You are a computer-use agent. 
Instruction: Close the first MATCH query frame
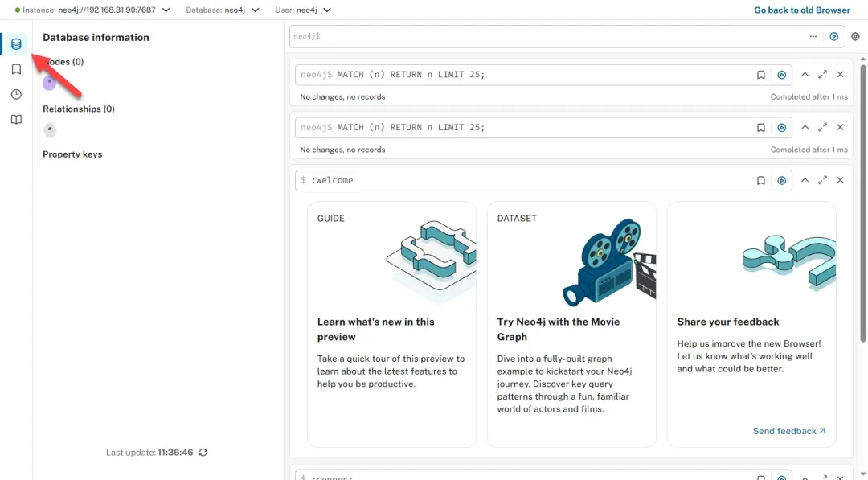[x=841, y=74]
